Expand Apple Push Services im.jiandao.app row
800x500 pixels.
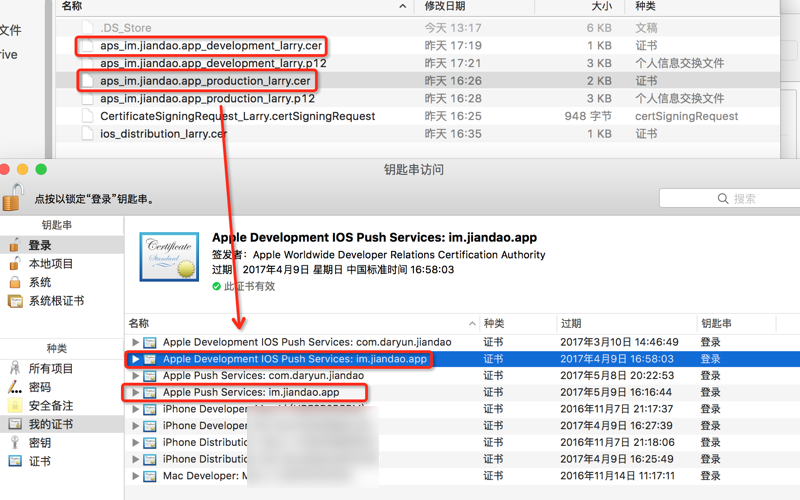(135, 392)
